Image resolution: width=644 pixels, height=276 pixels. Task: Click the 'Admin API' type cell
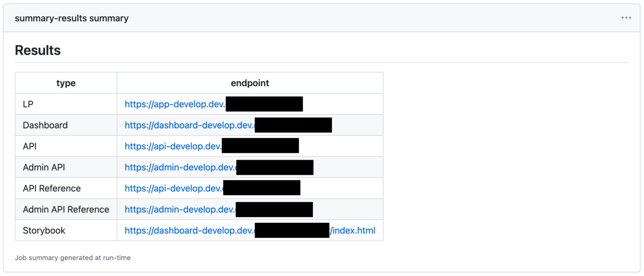point(66,167)
